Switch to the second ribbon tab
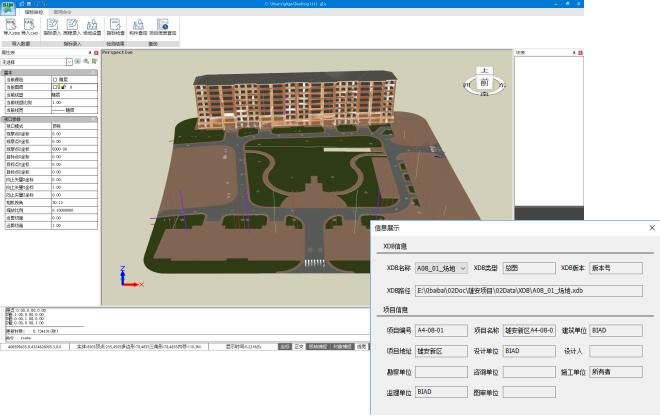The width and height of the screenshot is (660, 416). pos(63,11)
